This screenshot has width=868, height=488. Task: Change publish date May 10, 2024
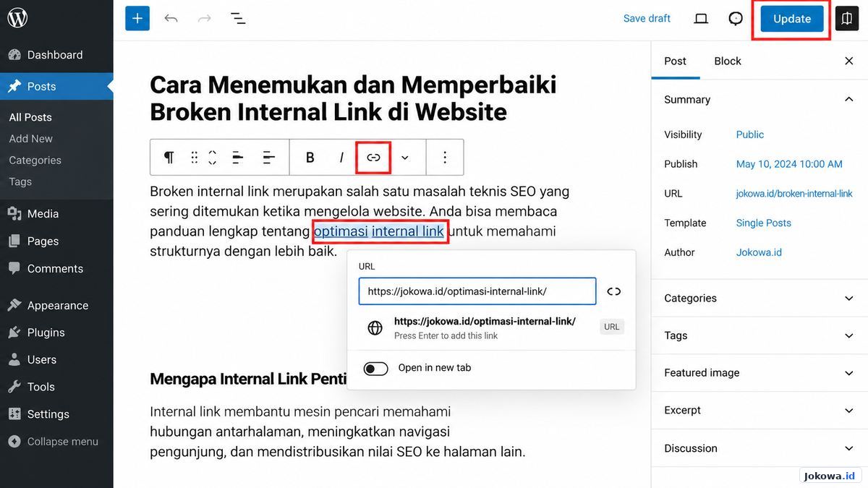tap(789, 164)
